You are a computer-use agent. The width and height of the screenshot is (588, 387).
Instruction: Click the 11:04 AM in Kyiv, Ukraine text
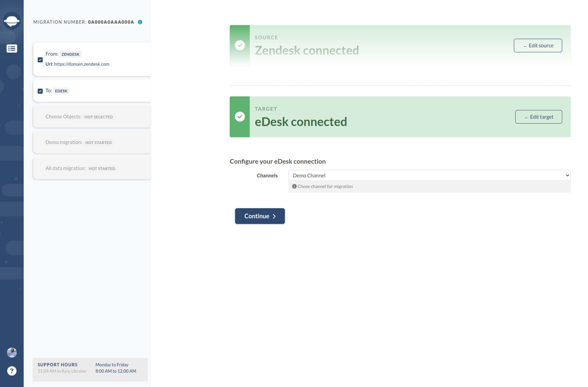pos(62,371)
